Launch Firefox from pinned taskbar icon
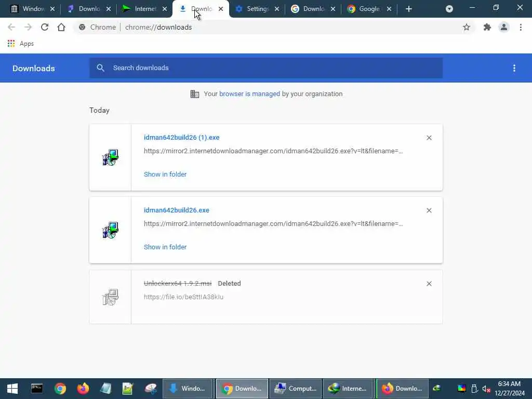 tap(83, 389)
